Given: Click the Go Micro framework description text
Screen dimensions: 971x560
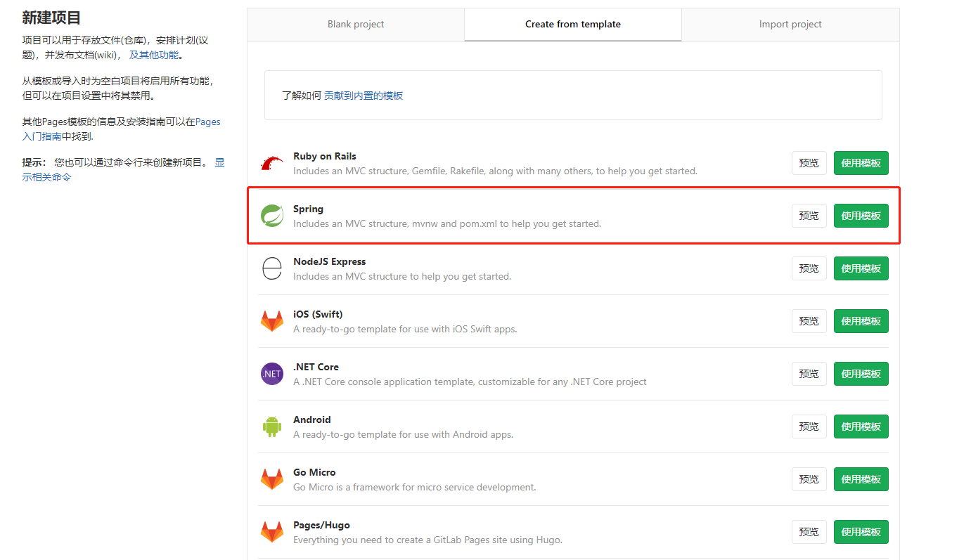Looking at the screenshot, I should 415,488.
